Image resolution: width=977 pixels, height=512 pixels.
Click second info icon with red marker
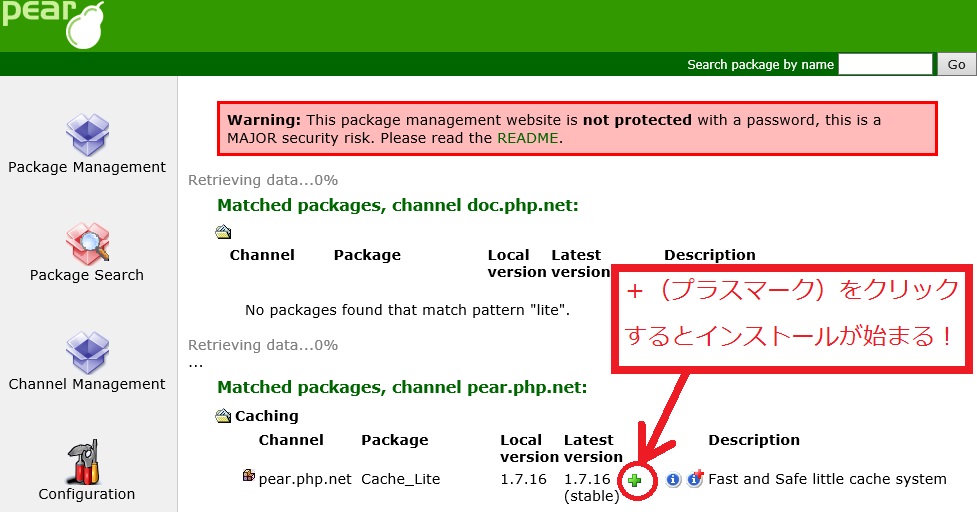695,479
